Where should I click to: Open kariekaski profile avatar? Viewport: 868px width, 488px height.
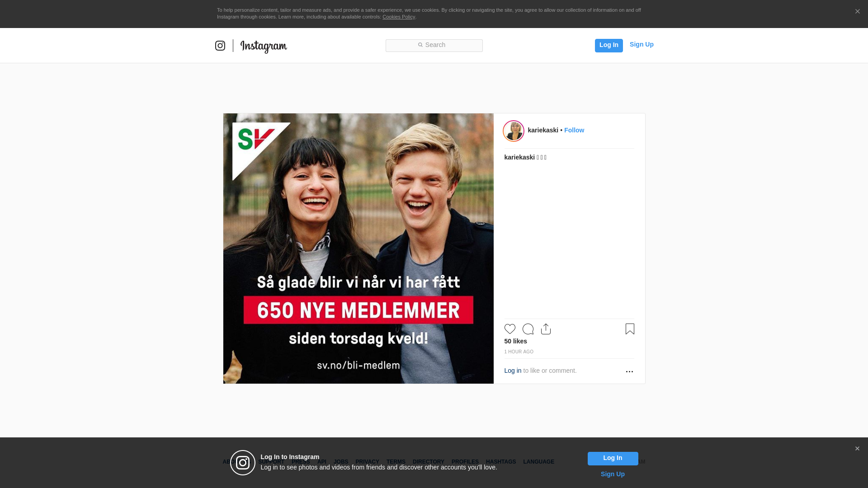coord(514,131)
